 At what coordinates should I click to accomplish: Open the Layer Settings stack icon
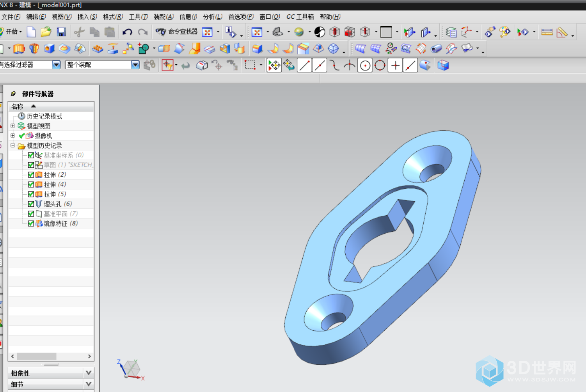coord(451,32)
